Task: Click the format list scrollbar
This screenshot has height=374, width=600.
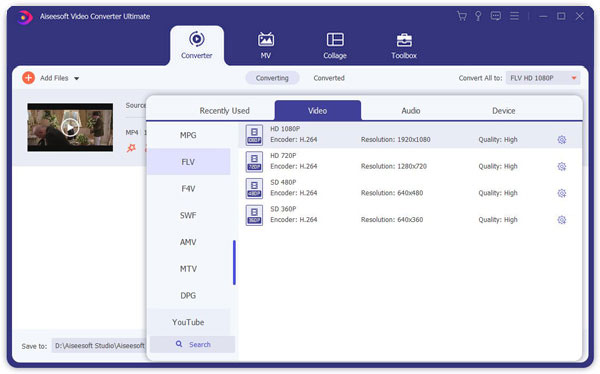Action: [x=234, y=263]
